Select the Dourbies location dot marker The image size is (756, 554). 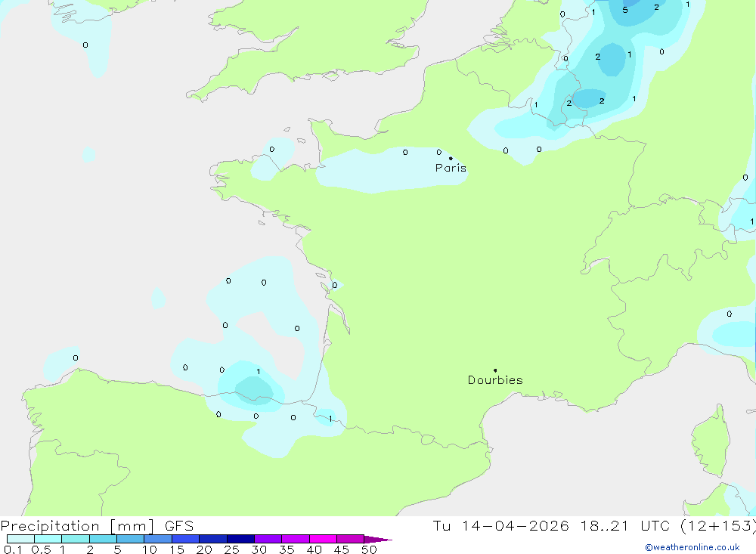[x=495, y=370]
